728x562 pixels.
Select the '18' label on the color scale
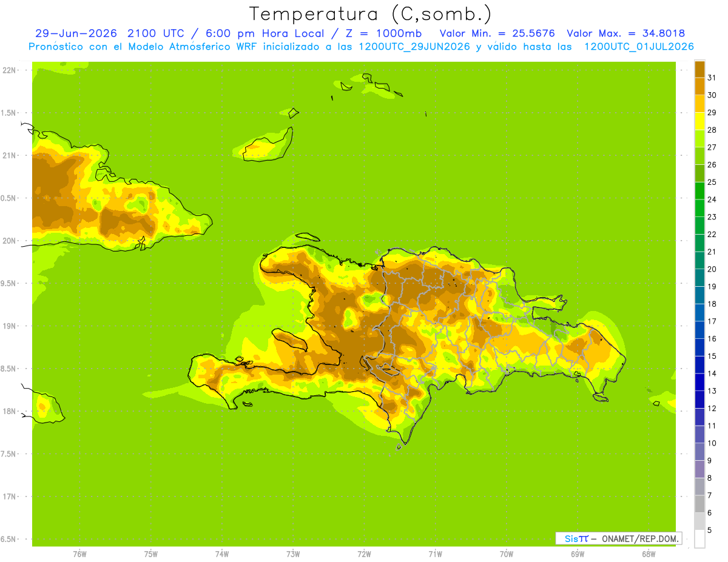point(712,304)
